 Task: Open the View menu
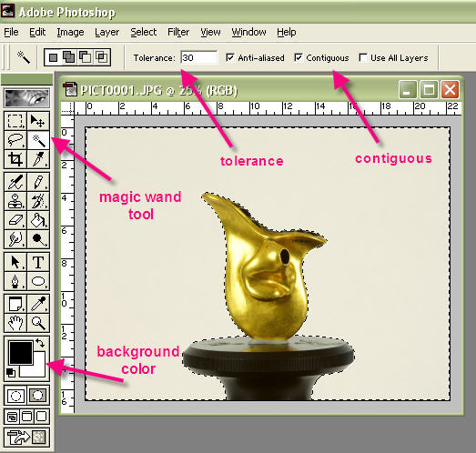point(210,32)
